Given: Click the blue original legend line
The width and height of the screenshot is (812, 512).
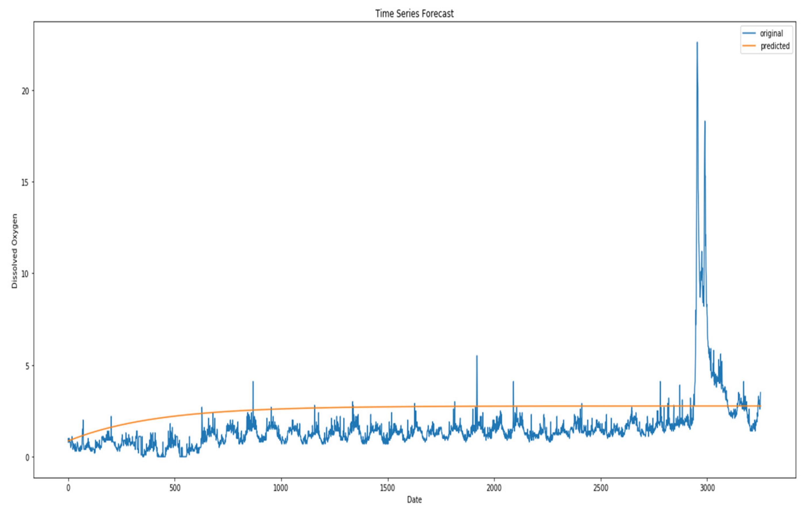Looking at the screenshot, I should click(749, 33).
